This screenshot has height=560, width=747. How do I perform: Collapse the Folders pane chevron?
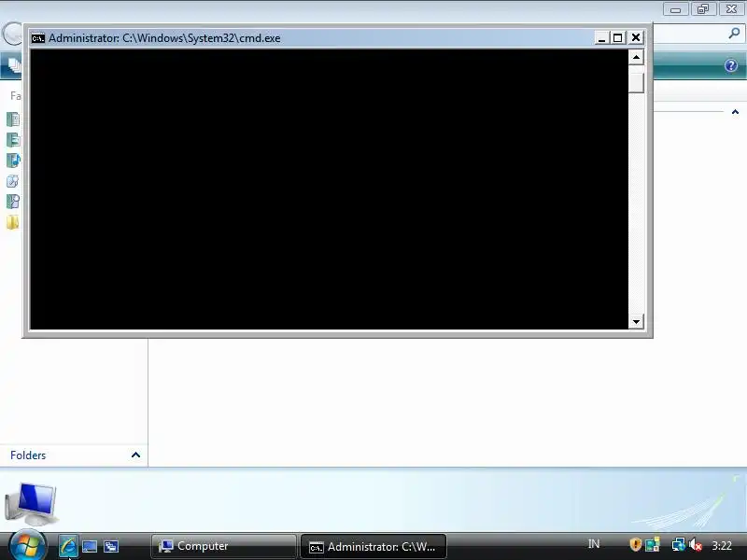click(135, 455)
